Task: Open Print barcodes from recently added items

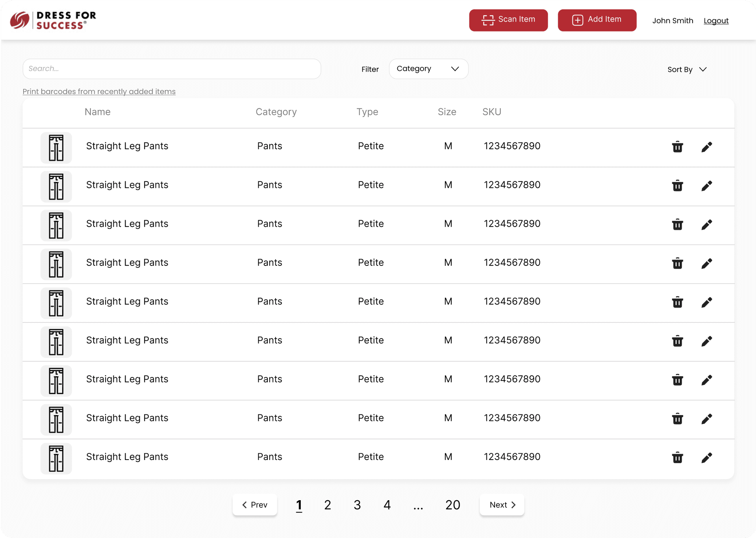Action: tap(99, 91)
